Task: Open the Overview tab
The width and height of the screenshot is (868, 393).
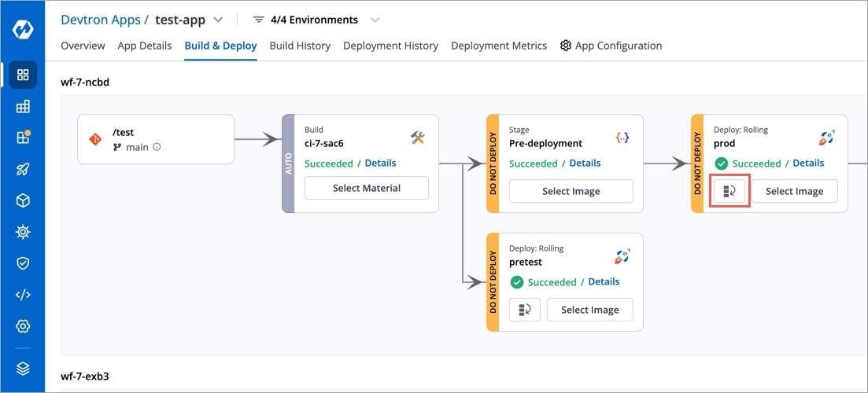Action: coord(83,46)
